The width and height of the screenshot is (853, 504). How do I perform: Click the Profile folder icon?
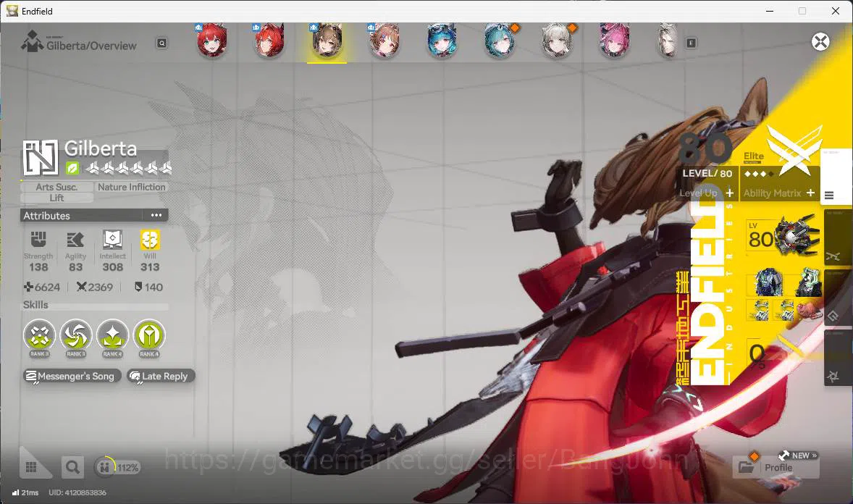[x=746, y=467]
